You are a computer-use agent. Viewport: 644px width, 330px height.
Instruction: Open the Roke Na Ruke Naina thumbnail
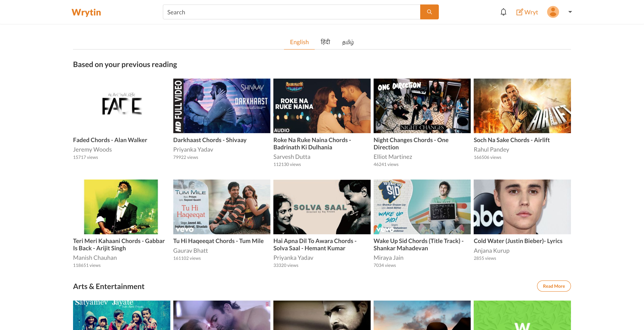tap(322, 106)
